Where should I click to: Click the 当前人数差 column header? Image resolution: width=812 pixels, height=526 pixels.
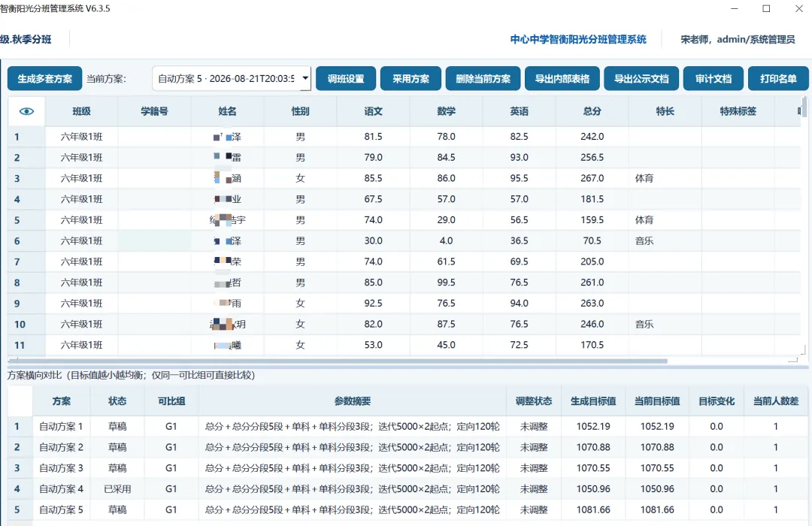coord(776,401)
